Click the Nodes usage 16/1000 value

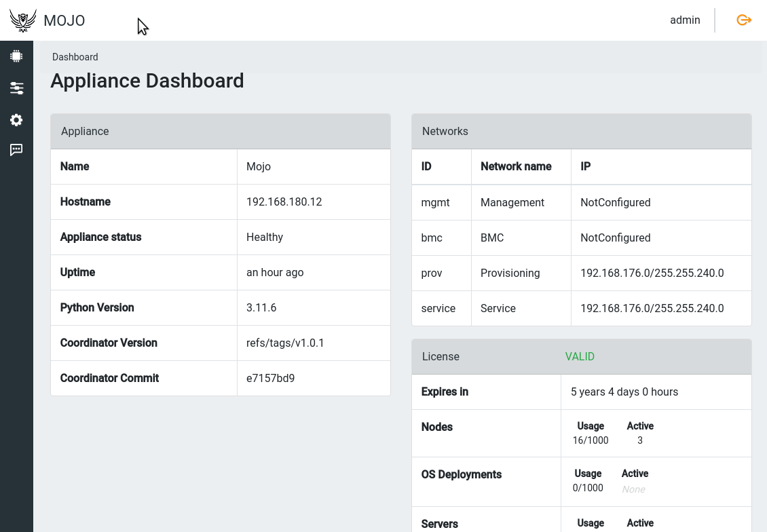(591, 440)
